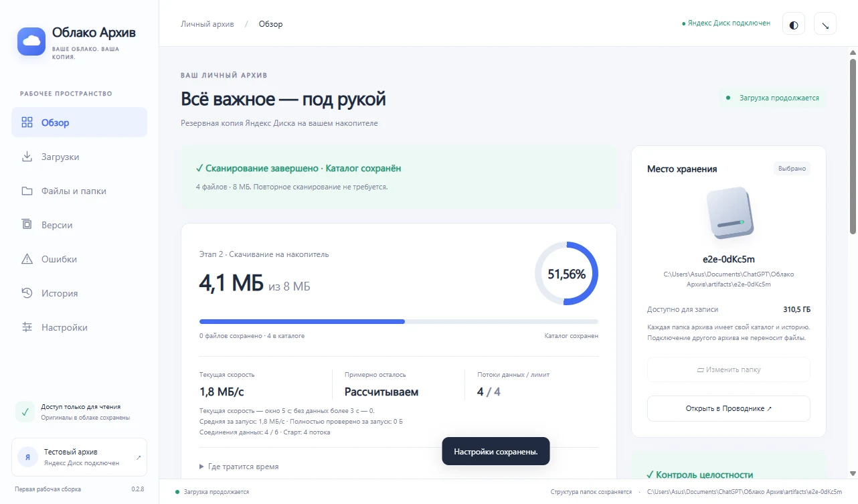Viewport: 858px width, 504px height.
Task: Click the arrow icon on Тестовый архив card
Action: click(x=138, y=457)
